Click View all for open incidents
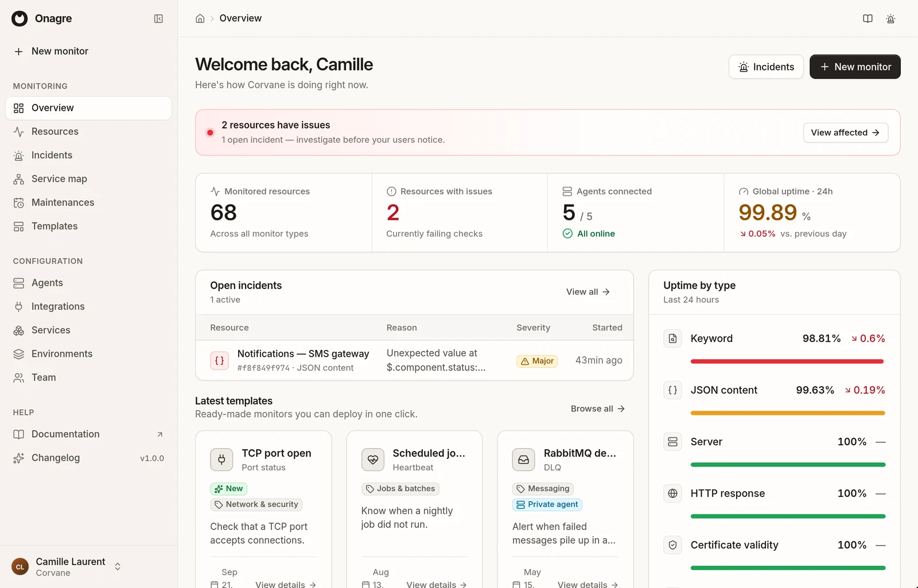 click(588, 292)
